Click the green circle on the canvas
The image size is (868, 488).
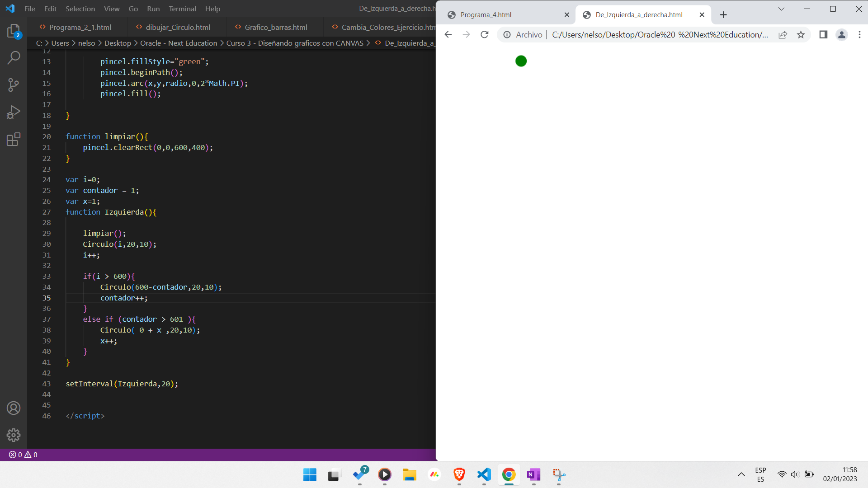(521, 61)
